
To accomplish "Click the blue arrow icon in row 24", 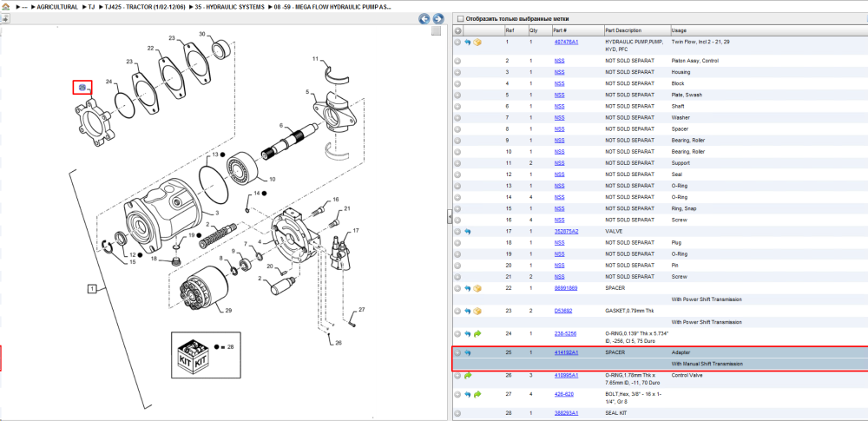I will (x=467, y=334).
